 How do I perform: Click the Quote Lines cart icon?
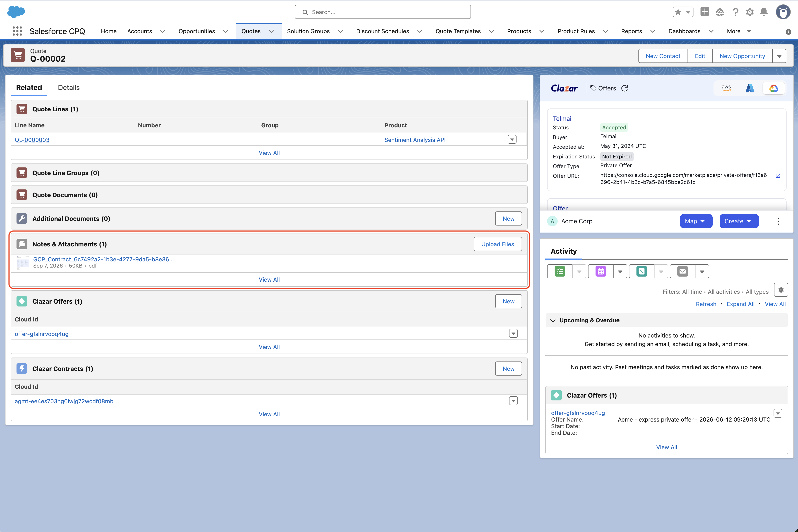[22, 109]
